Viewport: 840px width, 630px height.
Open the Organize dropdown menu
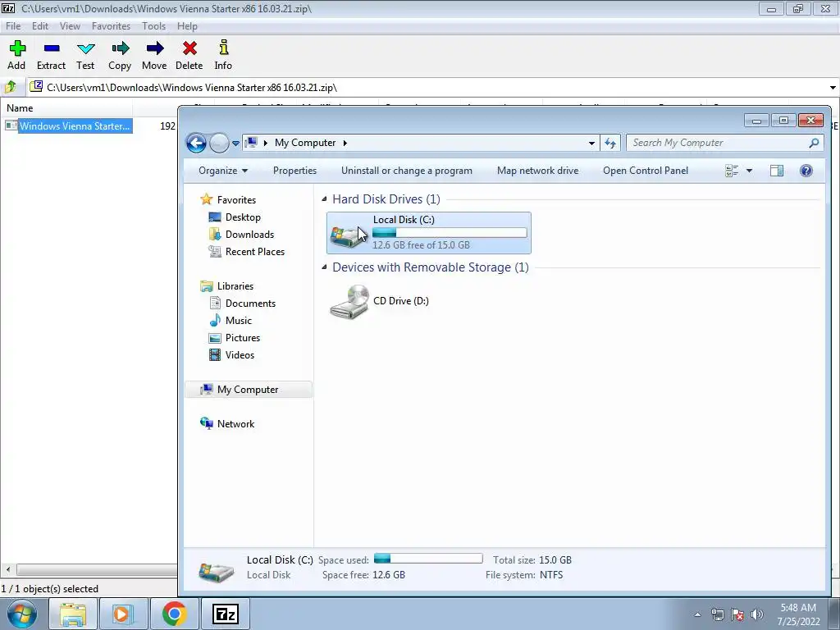click(223, 171)
